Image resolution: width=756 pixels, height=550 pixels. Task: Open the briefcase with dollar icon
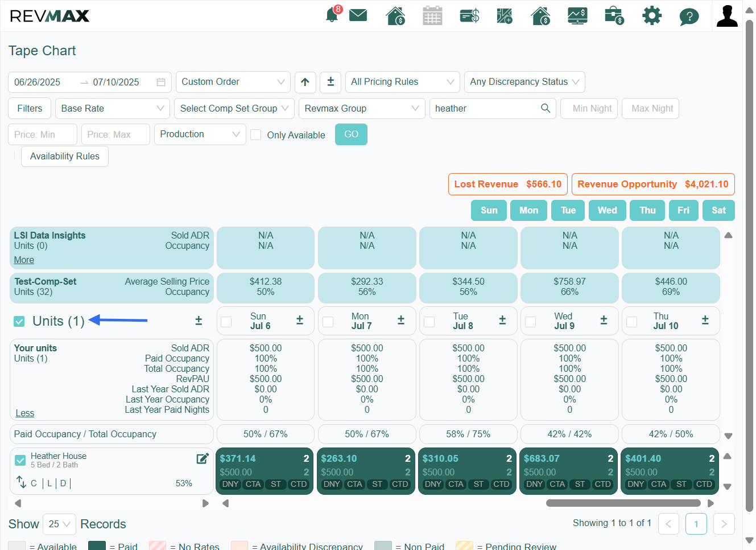(x=614, y=15)
